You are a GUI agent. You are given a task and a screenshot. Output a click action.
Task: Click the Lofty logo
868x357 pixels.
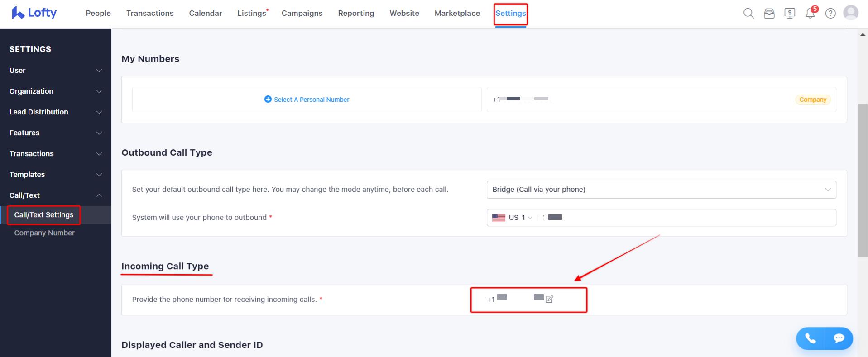pos(34,13)
